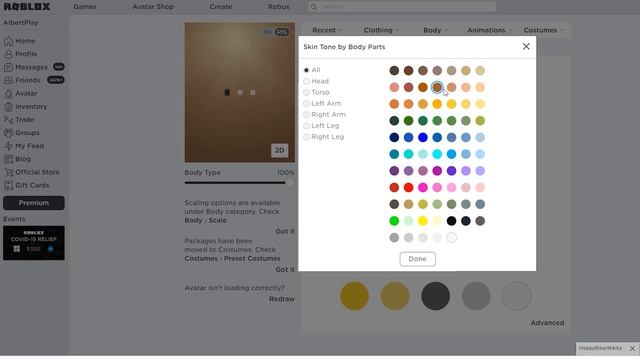Select the Left Leg radio button
Image resolution: width=640 pixels, height=360 pixels.
[x=306, y=126]
